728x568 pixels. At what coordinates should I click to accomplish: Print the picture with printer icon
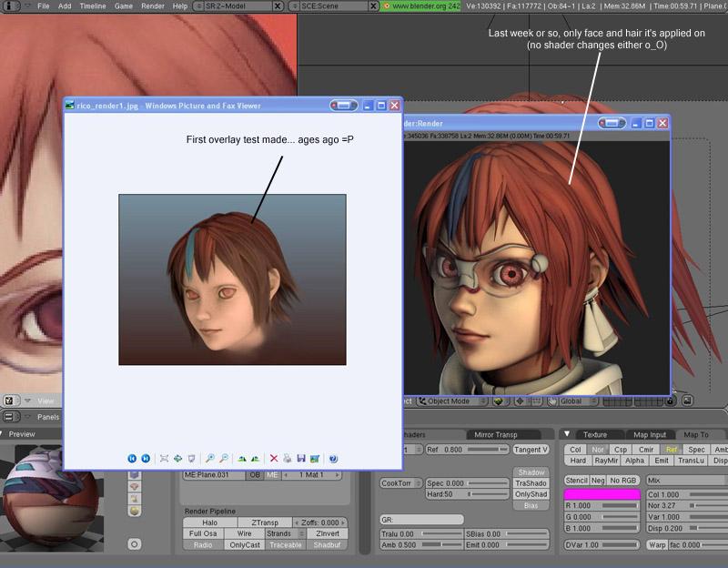[288, 459]
